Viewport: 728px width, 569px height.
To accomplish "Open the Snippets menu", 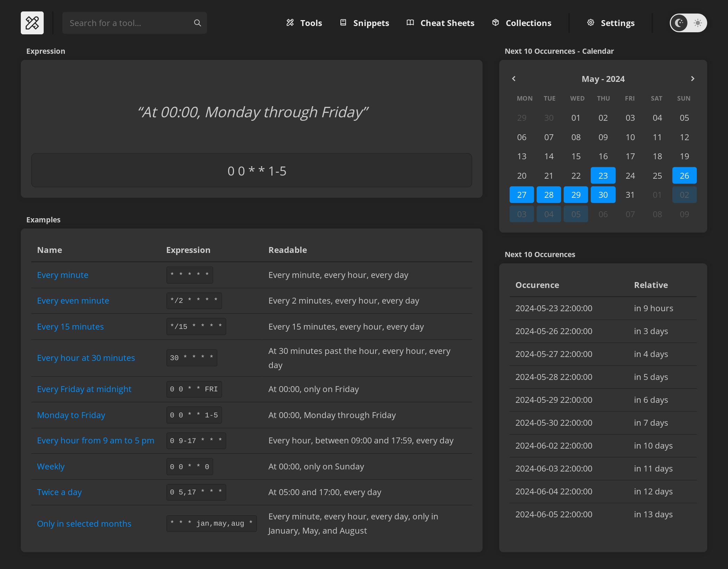I will coord(364,23).
